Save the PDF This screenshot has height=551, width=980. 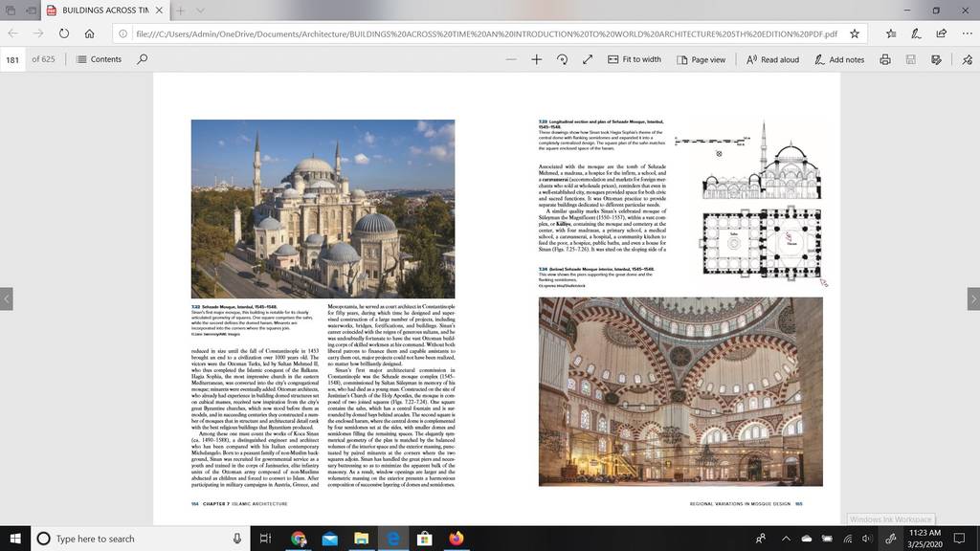pyautogui.click(x=911, y=59)
